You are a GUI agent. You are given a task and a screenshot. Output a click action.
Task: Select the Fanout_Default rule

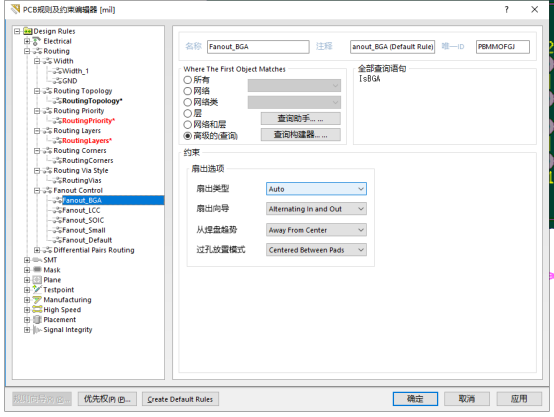click(x=87, y=240)
